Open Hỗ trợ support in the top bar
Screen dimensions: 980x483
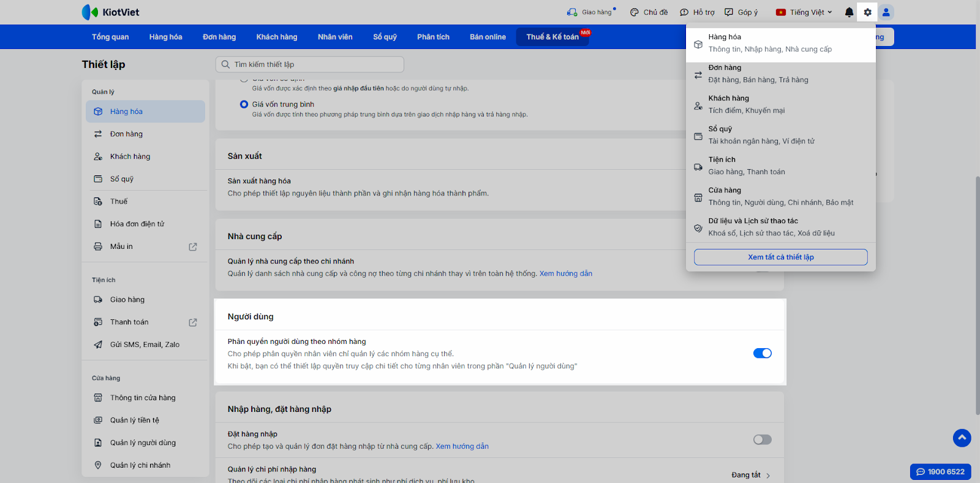click(x=697, y=12)
